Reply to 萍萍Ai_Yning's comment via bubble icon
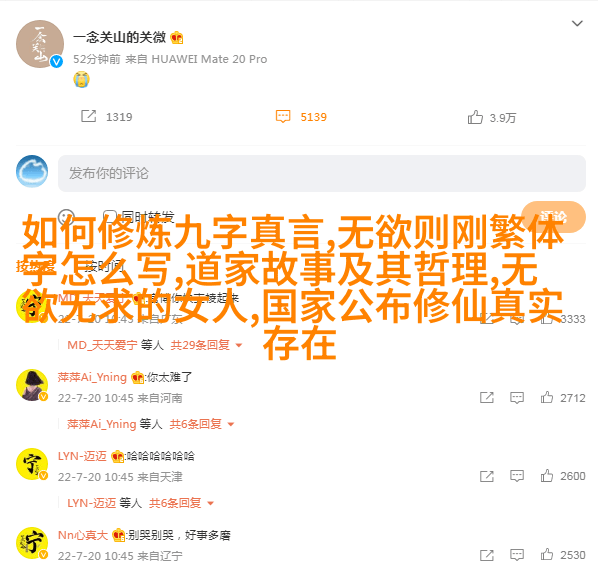The image size is (598, 567). coord(517,398)
